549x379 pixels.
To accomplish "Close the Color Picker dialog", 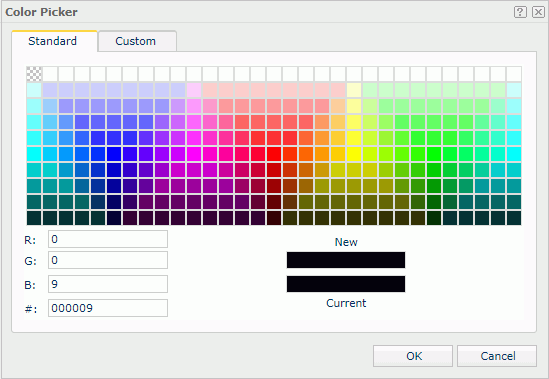I will pyautogui.click(x=538, y=12).
